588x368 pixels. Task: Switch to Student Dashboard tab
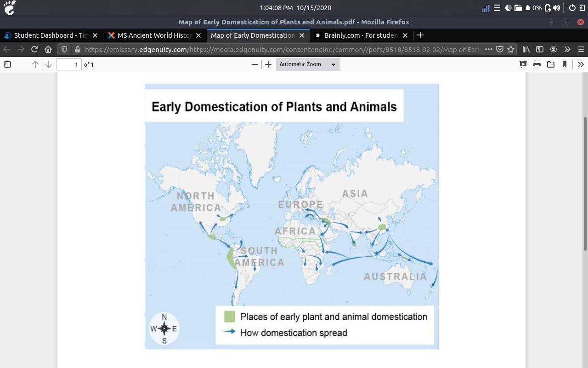pyautogui.click(x=51, y=35)
